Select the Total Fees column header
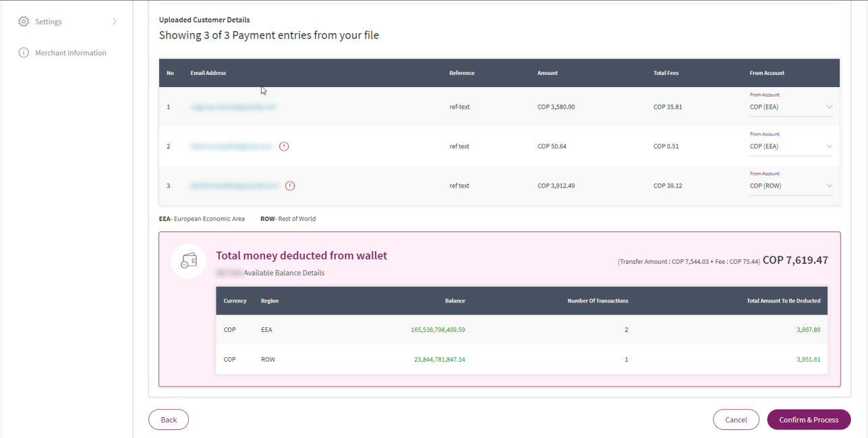This screenshot has width=868, height=438. coord(666,73)
